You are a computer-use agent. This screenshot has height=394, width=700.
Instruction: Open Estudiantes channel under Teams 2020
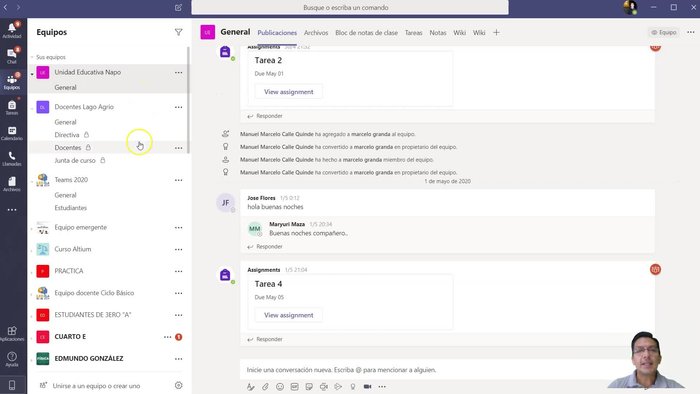(x=71, y=208)
